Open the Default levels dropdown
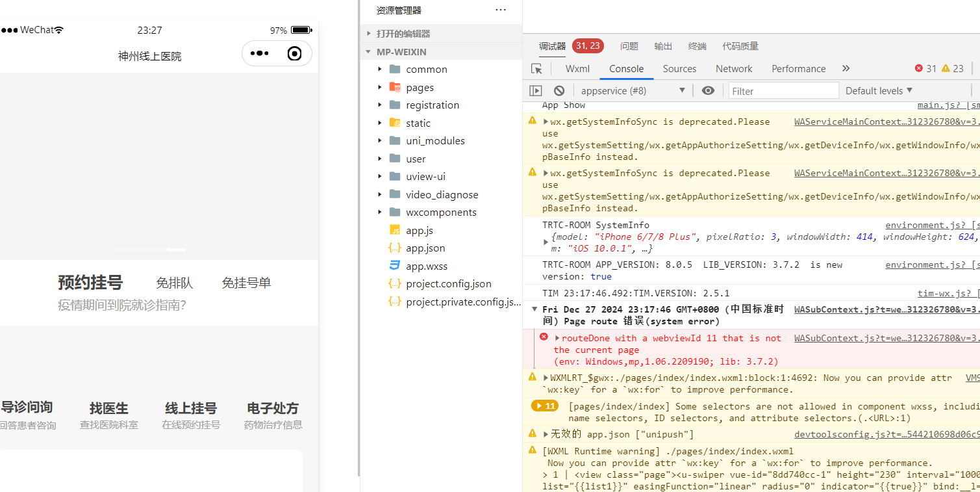Viewport: 980px width, 492px height. [x=879, y=90]
